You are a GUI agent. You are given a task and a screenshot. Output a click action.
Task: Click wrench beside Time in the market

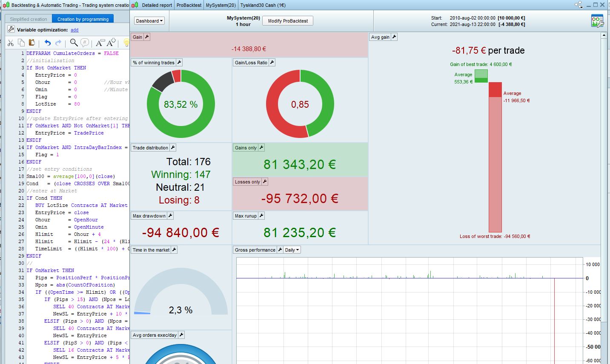pyautogui.click(x=174, y=250)
